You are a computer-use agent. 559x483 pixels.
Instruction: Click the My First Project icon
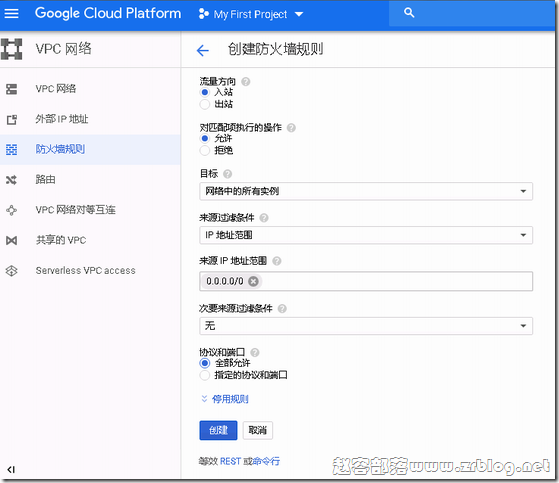coord(203,14)
